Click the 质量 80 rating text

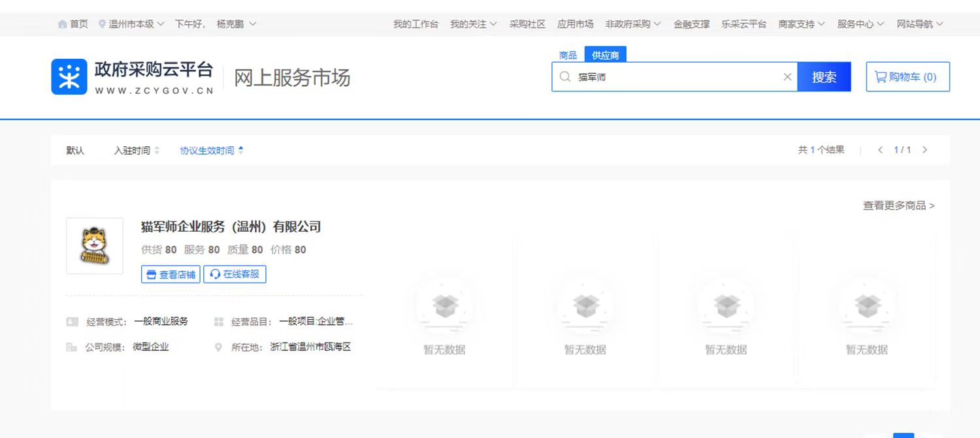[245, 250]
